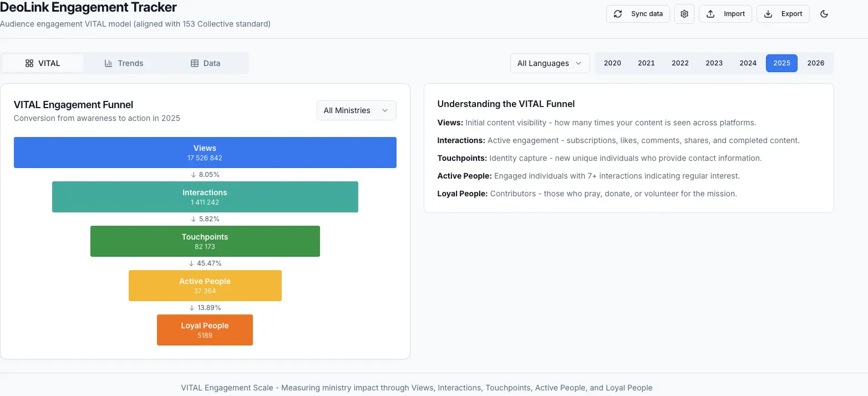
Task: Open settings via the gear icon
Action: tap(684, 14)
